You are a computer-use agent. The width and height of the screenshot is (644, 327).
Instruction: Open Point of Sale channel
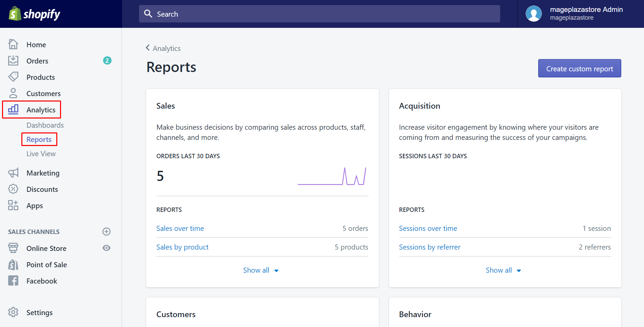(x=47, y=265)
